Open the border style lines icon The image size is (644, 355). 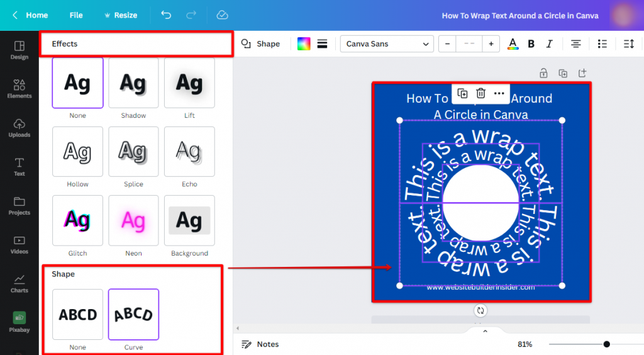click(x=323, y=43)
